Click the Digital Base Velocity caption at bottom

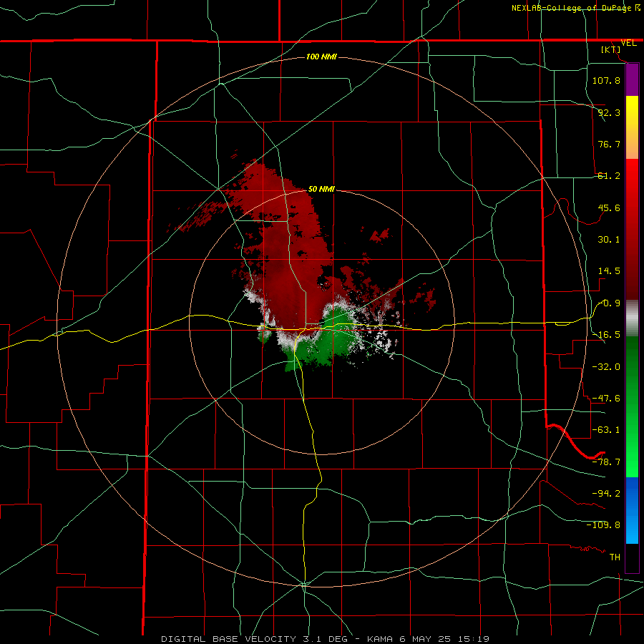pyautogui.click(x=325, y=639)
